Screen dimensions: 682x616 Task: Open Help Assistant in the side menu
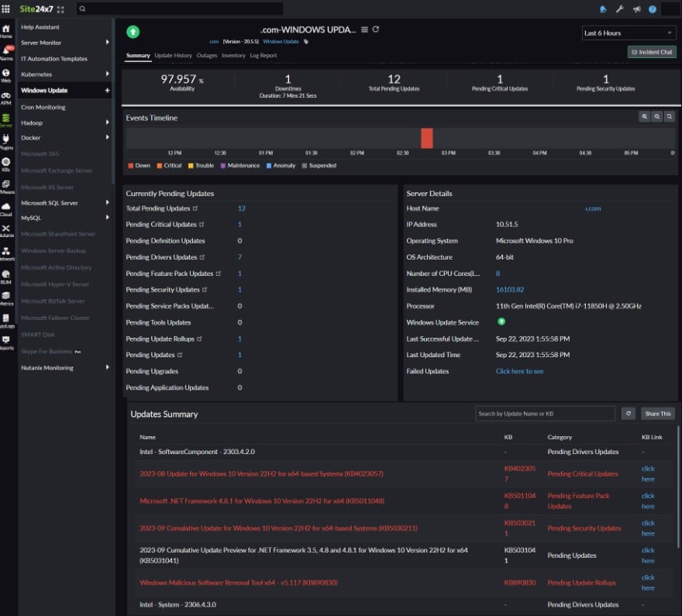click(x=40, y=27)
